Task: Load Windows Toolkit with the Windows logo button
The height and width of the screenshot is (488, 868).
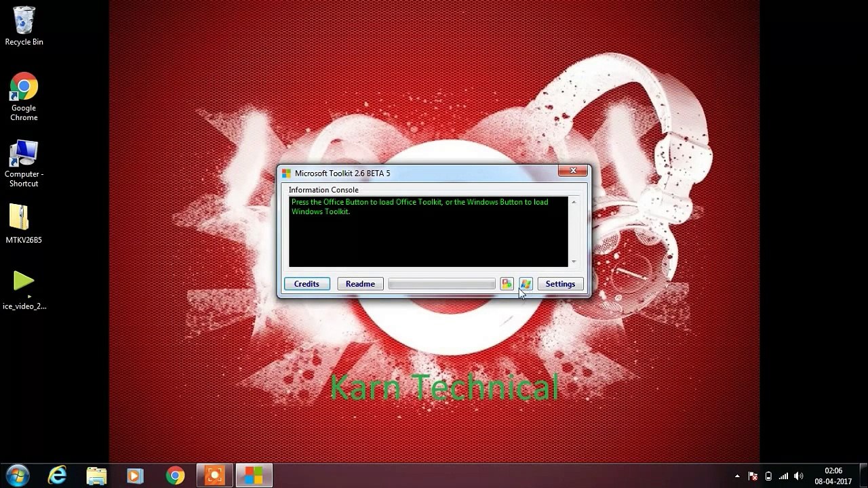Action: click(x=526, y=284)
